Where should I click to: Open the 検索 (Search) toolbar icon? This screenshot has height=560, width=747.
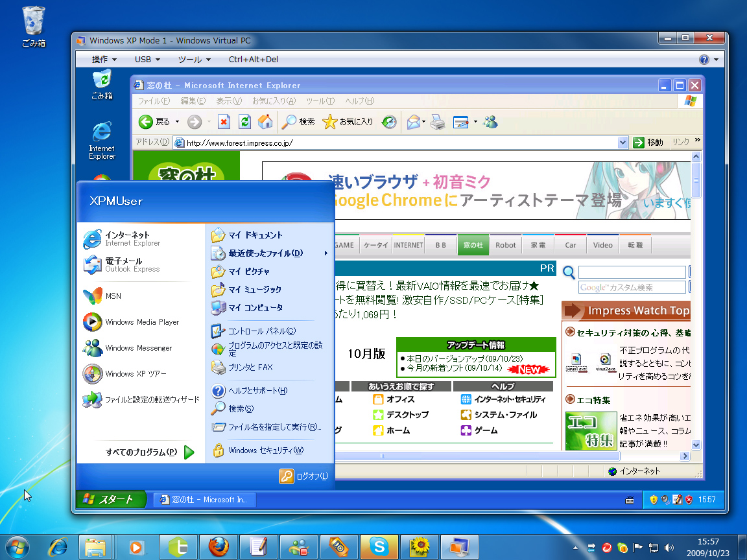297,122
